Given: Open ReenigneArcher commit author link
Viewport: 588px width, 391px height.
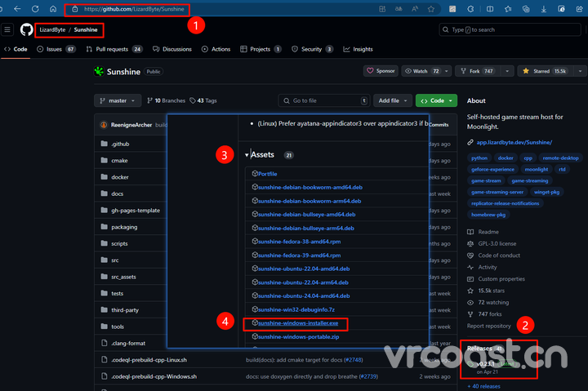Looking at the screenshot, I should tap(131, 125).
